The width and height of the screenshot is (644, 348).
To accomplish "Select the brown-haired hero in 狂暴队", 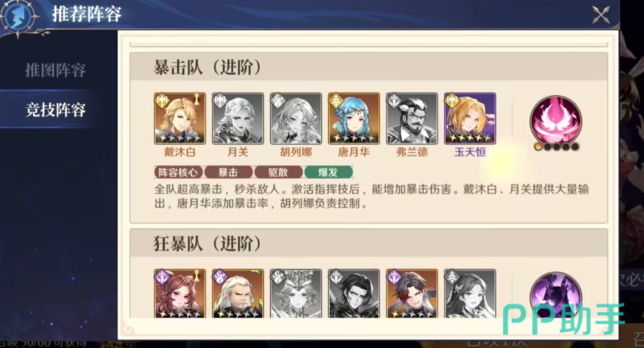I will pos(180,294).
